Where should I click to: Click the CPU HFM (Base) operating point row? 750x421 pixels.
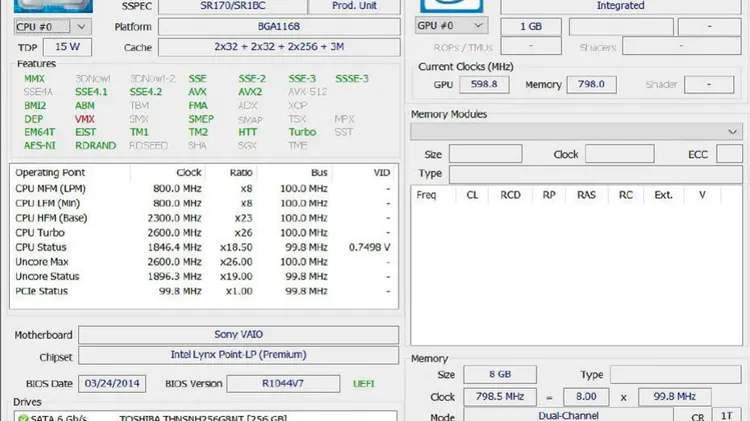point(204,218)
